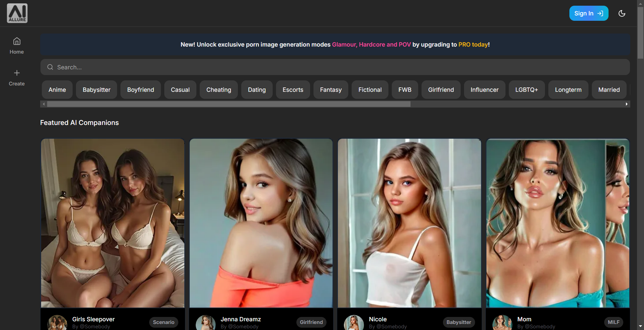This screenshot has height=330, width=644.
Task: Click the Jenna Dreamz title text
Action: (241, 319)
